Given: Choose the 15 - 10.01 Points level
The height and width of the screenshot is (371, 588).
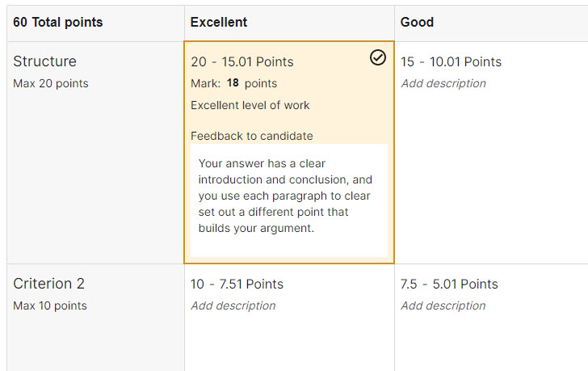Looking at the screenshot, I should point(451,62).
